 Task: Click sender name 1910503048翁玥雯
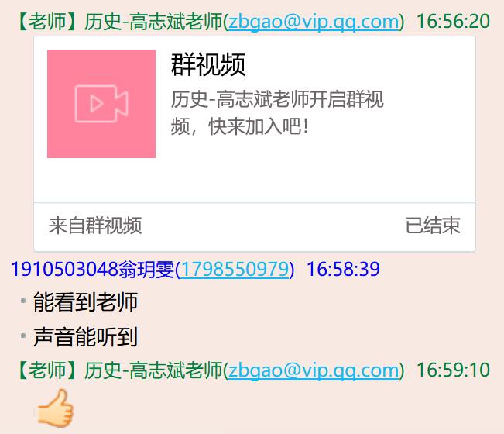[93, 269]
